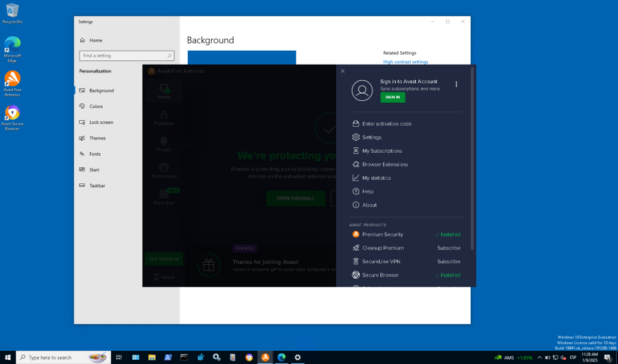Click the welcome gift icon in Avast
This screenshot has height=364, width=618.
pyautogui.click(x=209, y=264)
